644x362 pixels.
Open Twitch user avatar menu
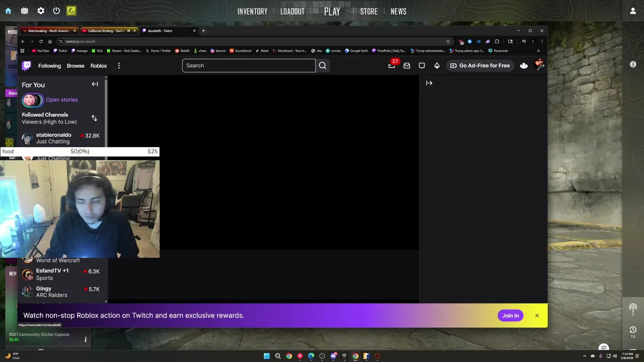point(539,64)
